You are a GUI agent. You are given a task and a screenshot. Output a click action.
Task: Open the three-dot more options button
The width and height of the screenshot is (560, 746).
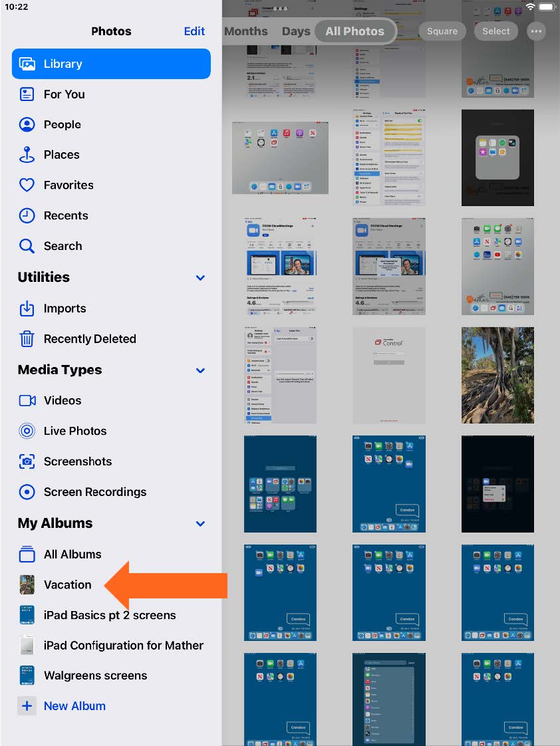click(536, 31)
